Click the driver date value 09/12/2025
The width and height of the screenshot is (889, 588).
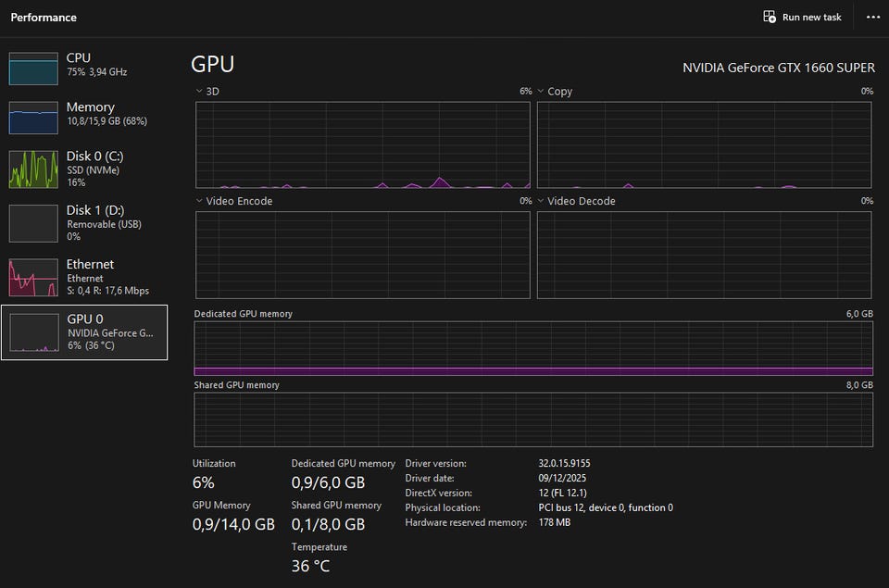(x=562, y=478)
